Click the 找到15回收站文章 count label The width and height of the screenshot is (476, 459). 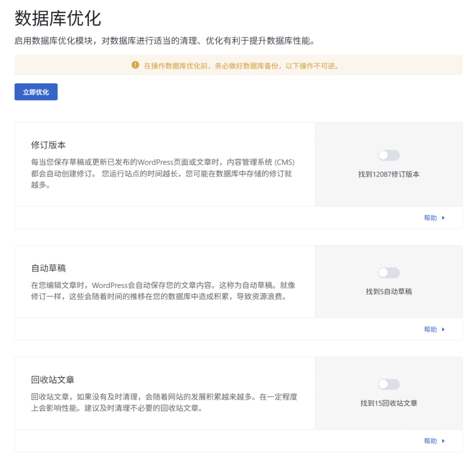pos(389,403)
